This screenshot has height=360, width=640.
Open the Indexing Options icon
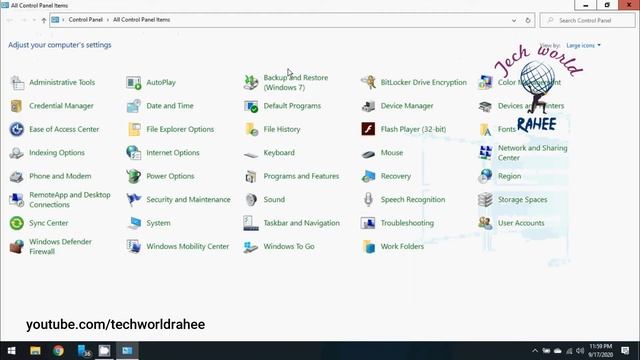pyautogui.click(x=17, y=153)
